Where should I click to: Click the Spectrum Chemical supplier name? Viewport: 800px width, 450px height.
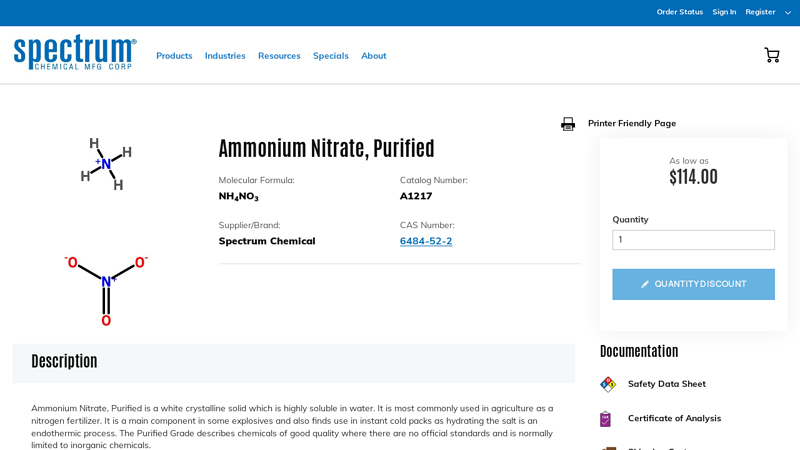click(267, 241)
